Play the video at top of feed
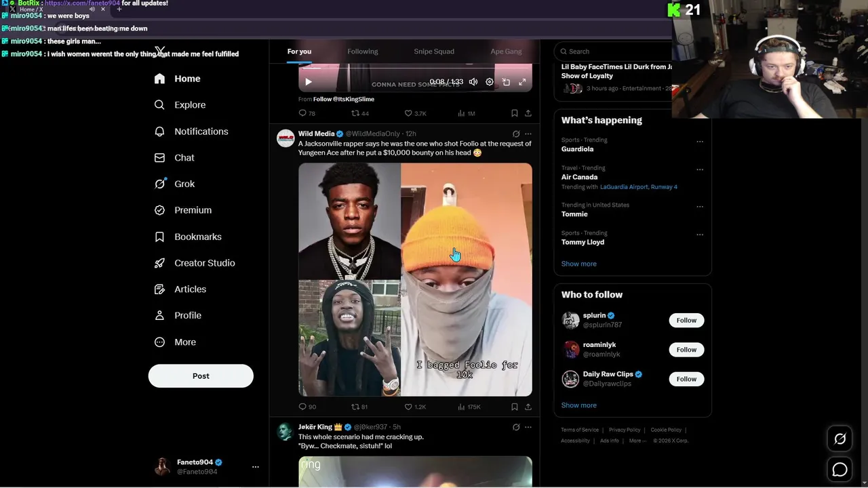Screen dimensions: 868x488 308,82
